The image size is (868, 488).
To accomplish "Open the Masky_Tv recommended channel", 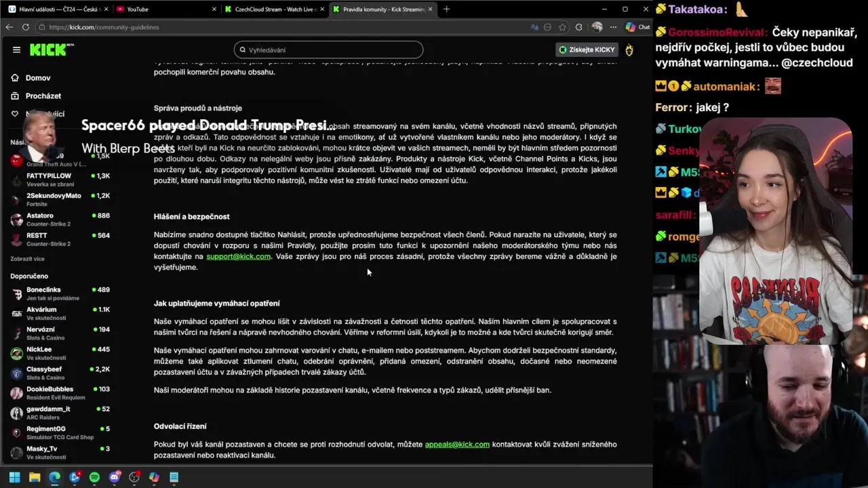I will 61,452.
